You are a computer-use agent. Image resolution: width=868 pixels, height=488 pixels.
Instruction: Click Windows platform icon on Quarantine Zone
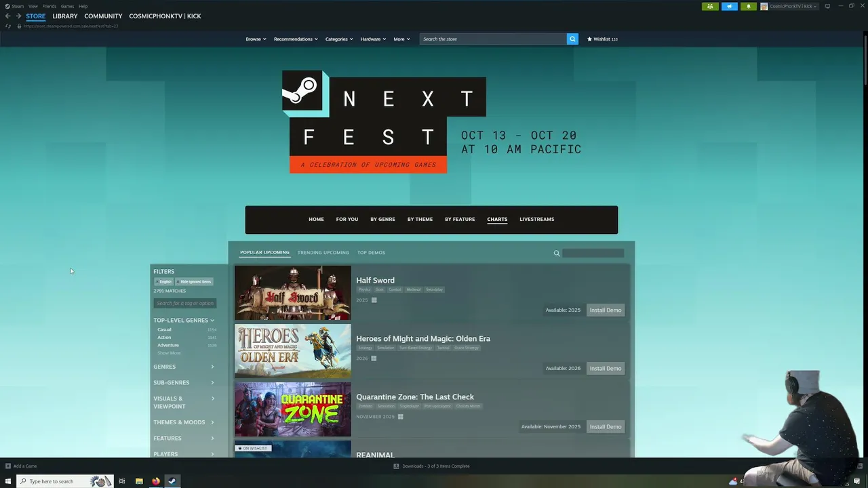click(400, 416)
